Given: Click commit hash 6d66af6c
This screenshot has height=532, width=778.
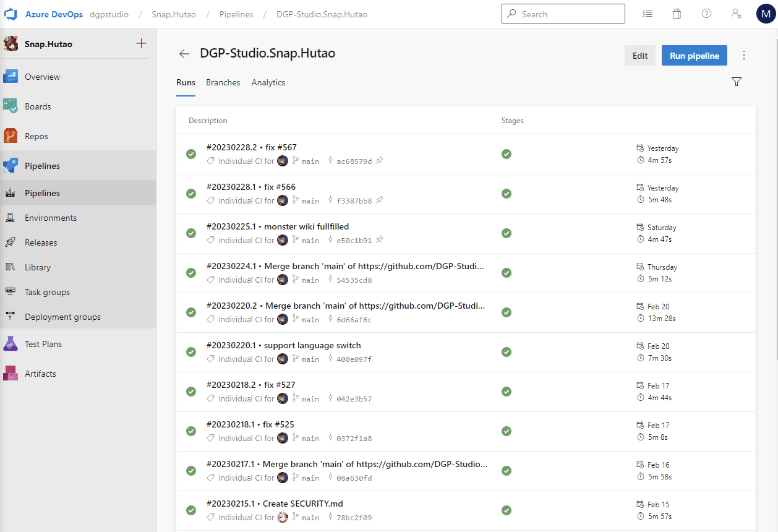Looking at the screenshot, I should pos(354,319).
